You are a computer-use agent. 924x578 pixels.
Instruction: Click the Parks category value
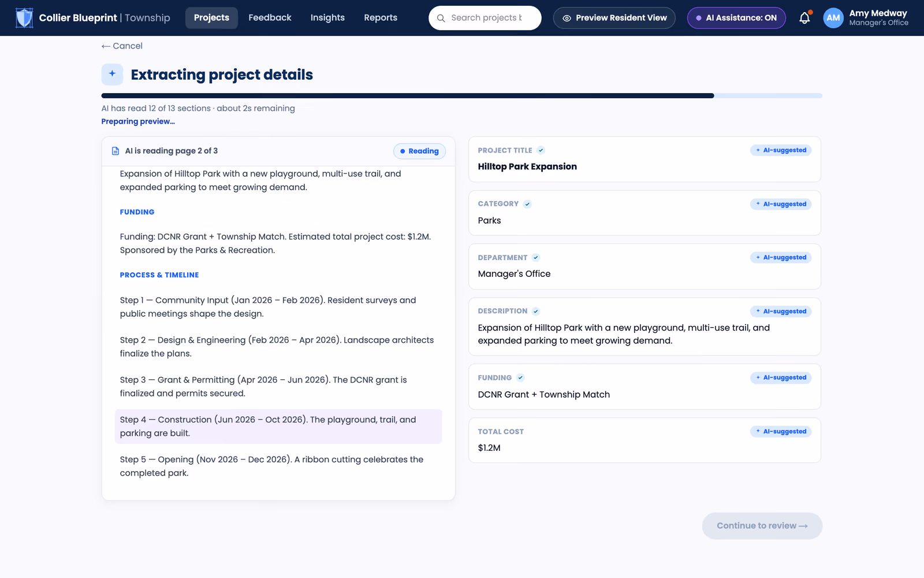(x=489, y=220)
